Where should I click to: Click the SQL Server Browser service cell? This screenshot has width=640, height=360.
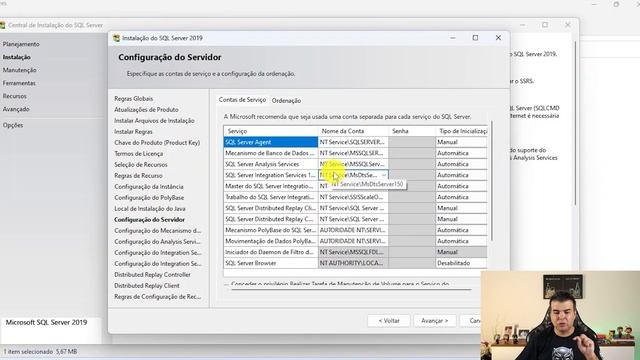click(271, 263)
